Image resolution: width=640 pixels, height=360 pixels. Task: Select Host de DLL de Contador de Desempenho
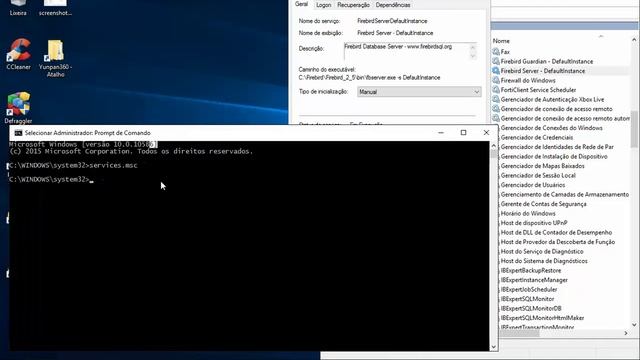[x=556, y=233]
